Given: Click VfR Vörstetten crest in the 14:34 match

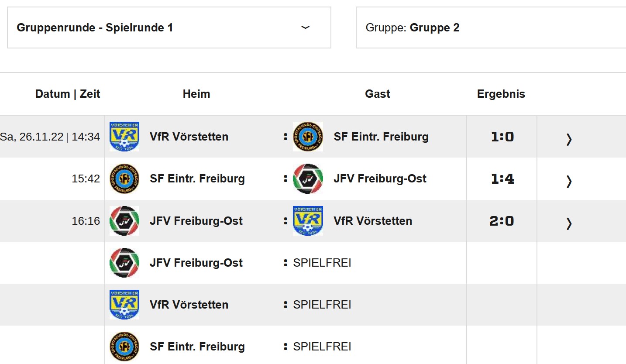Looking at the screenshot, I should (124, 137).
